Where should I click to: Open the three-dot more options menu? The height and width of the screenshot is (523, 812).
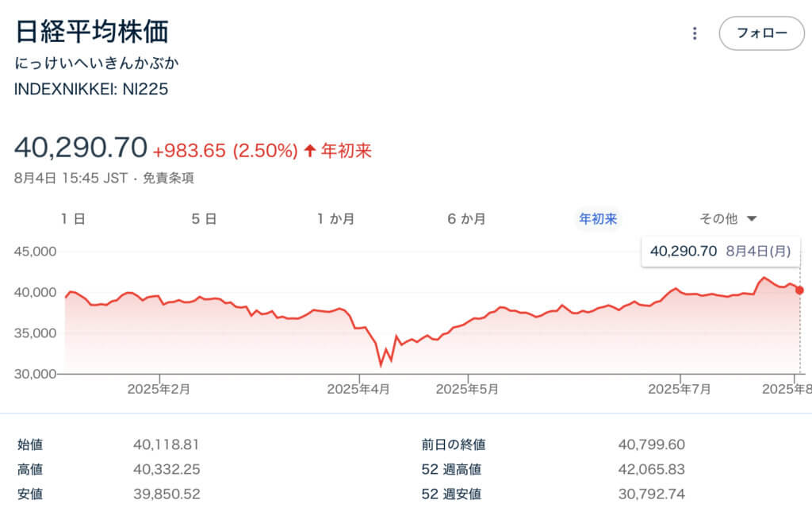pyautogui.click(x=695, y=33)
